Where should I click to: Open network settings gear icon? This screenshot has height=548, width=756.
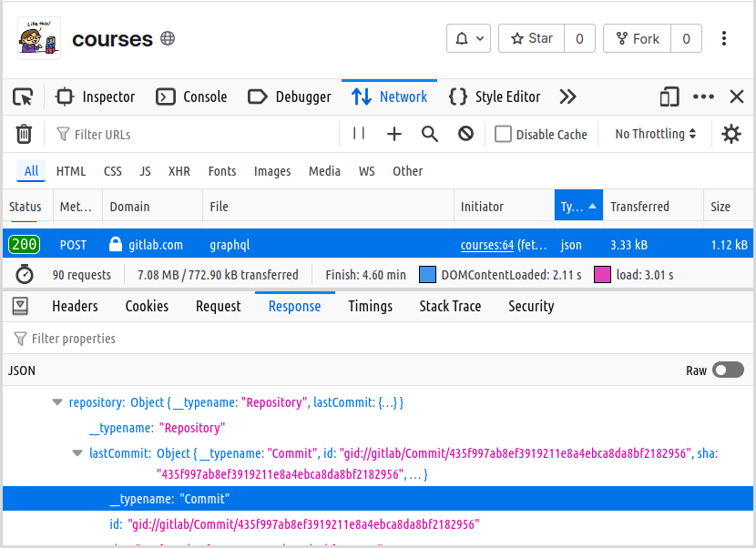pos(730,134)
